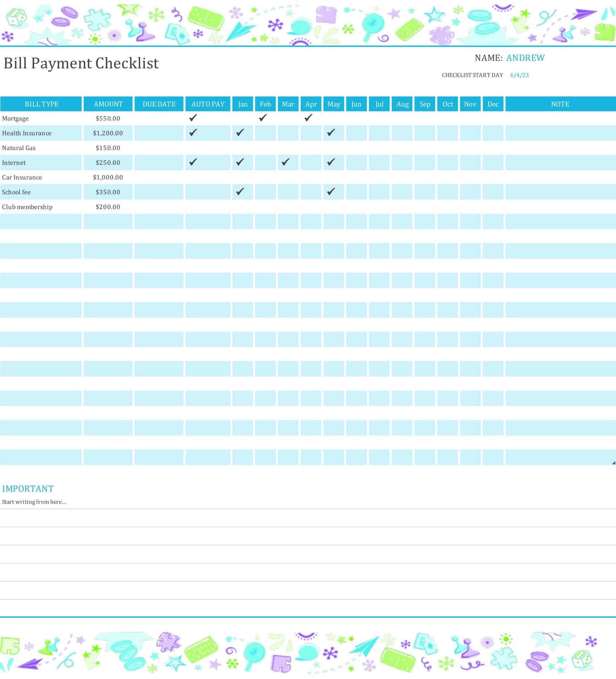Select the Mortgage bill type cell
The height and width of the screenshot is (679, 616).
(41, 118)
